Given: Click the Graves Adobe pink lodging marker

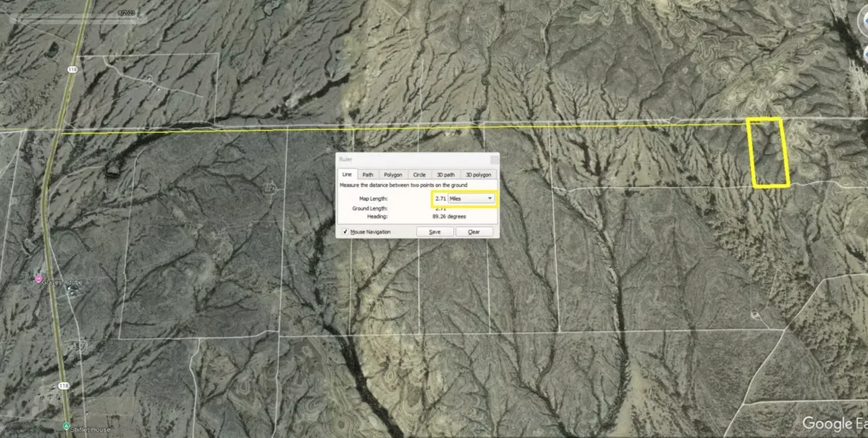Looking at the screenshot, I should point(39,280).
